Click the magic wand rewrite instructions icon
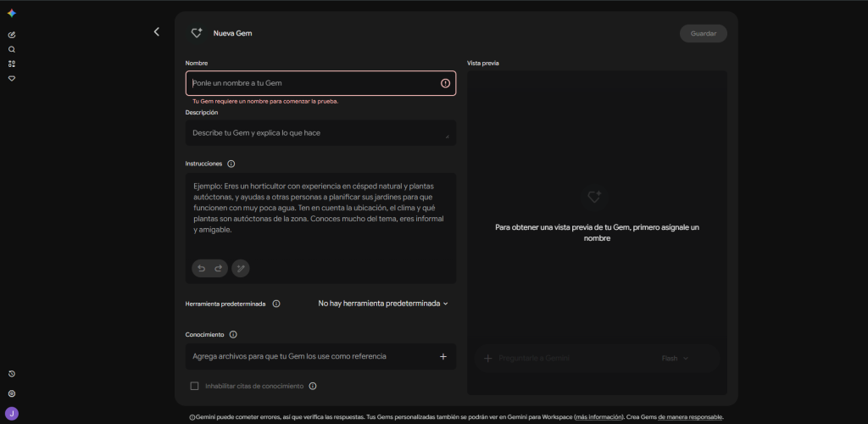 coord(241,269)
